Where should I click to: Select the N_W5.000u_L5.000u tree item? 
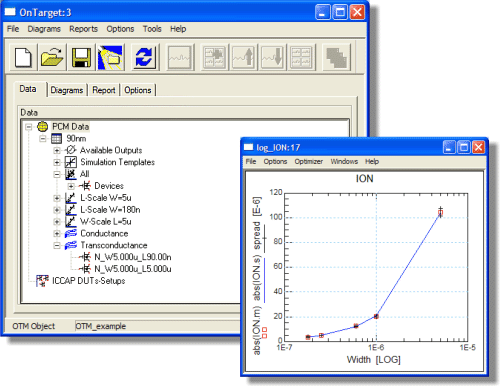point(133,269)
